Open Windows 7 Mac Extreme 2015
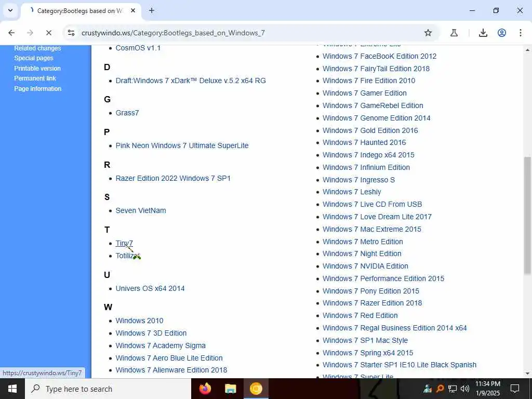This screenshot has width=532, height=399. tap(372, 229)
